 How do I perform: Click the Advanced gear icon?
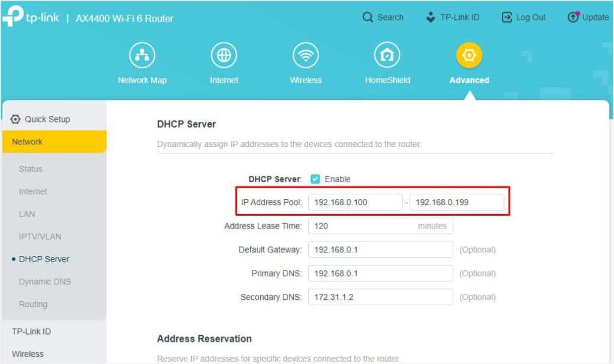pyautogui.click(x=468, y=56)
